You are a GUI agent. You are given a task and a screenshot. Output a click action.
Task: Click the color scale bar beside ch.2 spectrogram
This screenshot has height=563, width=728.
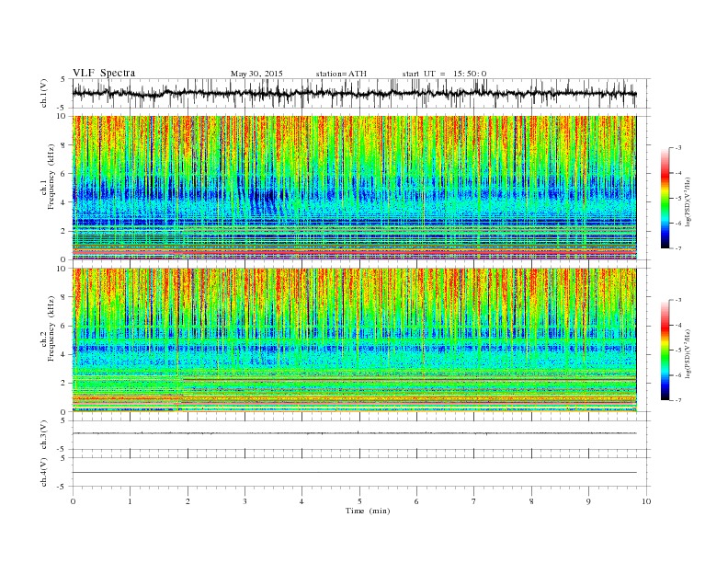click(x=665, y=350)
